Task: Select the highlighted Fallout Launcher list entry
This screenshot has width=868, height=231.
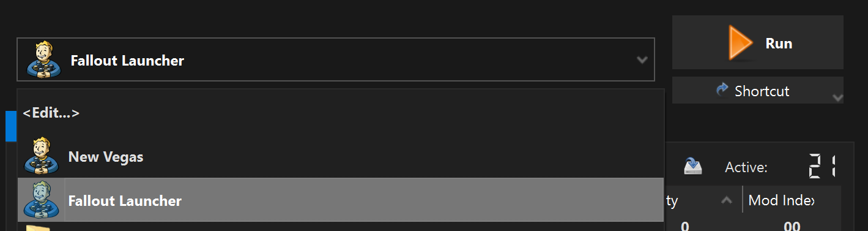Action: coord(341,200)
